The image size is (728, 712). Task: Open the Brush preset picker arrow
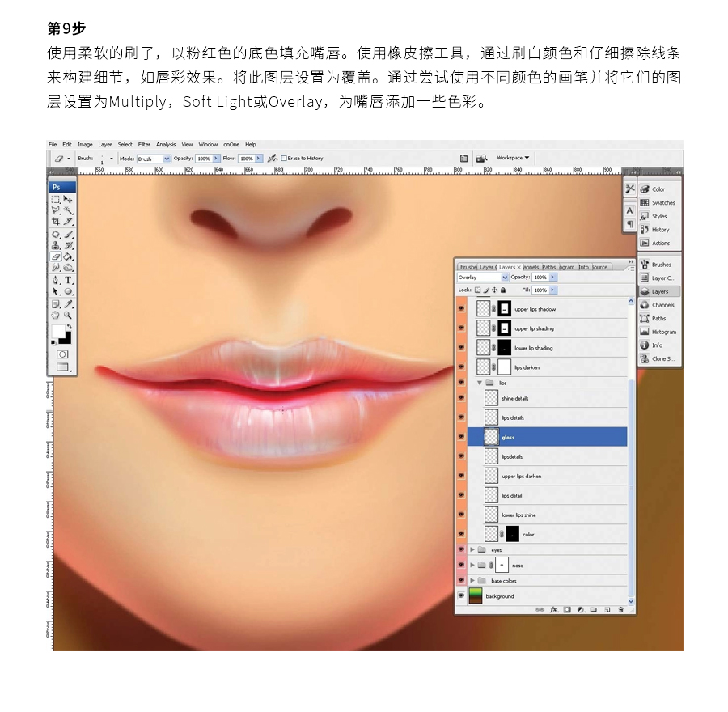pyautogui.click(x=112, y=159)
